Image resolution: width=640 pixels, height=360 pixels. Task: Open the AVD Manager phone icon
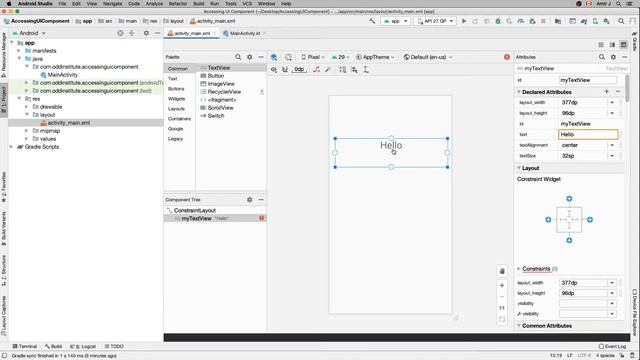click(x=595, y=21)
